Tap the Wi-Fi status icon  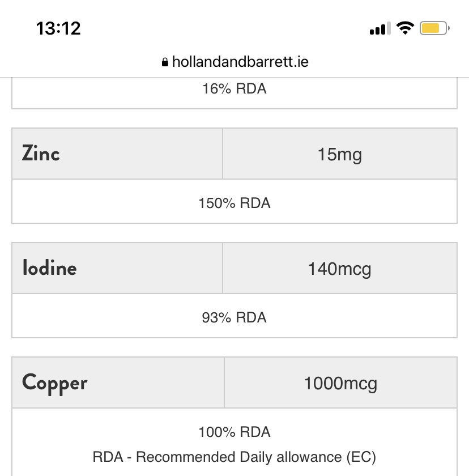[405, 28]
